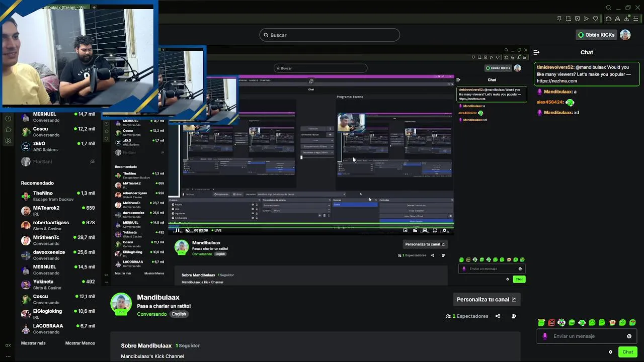Click the share icon beside Espectadores
644x362 pixels.
point(498,316)
